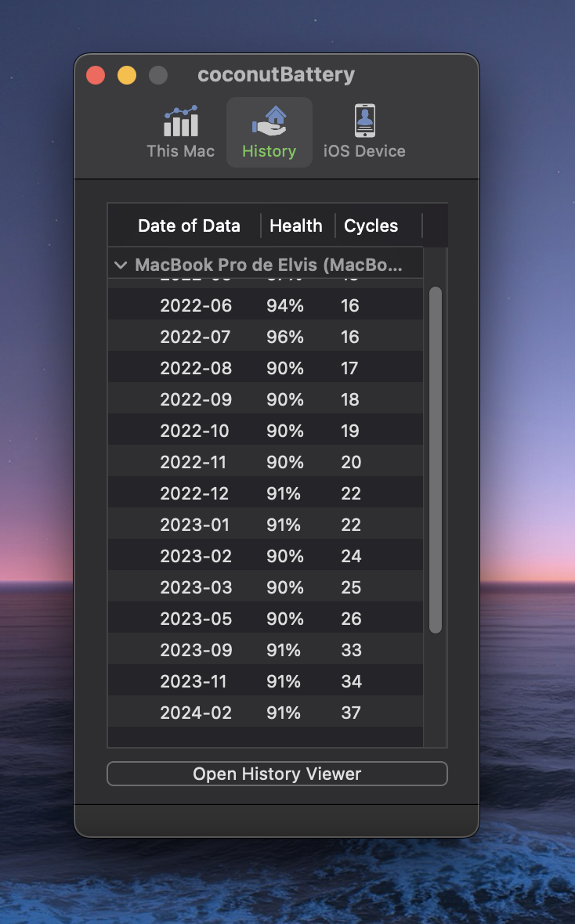The width and height of the screenshot is (575, 924).
Task: Close the coconutBattery window
Action: 96,75
